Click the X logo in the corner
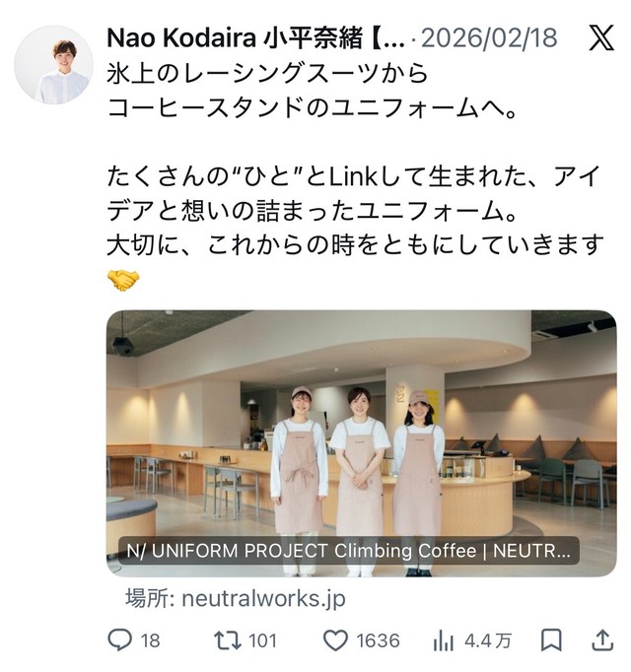 (601, 37)
